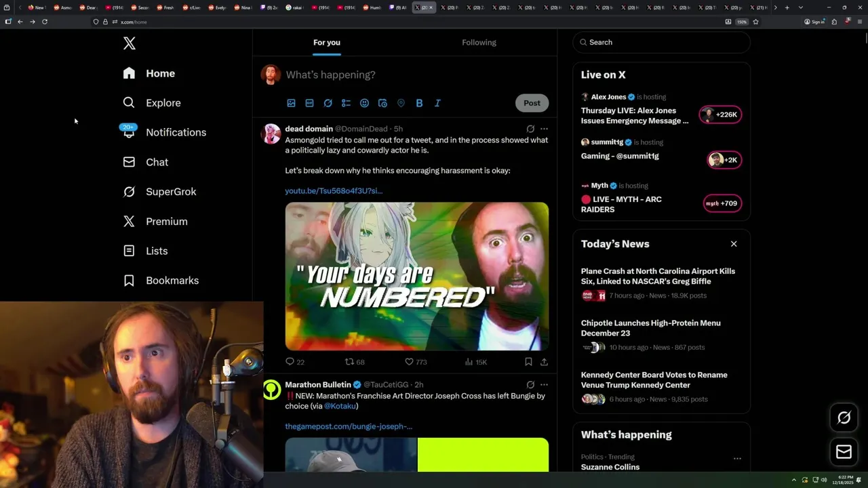Image resolution: width=868 pixels, height=488 pixels.
Task: Switch to the For you tab
Action: (327, 42)
